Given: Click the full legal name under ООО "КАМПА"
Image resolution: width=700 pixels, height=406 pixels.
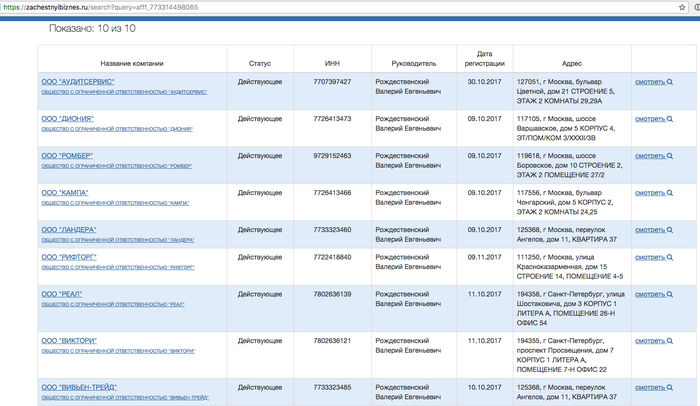Looking at the screenshot, I should point(115,203).
